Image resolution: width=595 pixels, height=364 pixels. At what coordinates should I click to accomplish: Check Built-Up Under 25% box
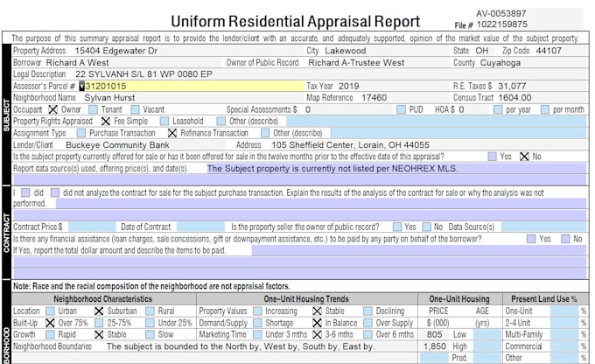click(x=150, y=323)
